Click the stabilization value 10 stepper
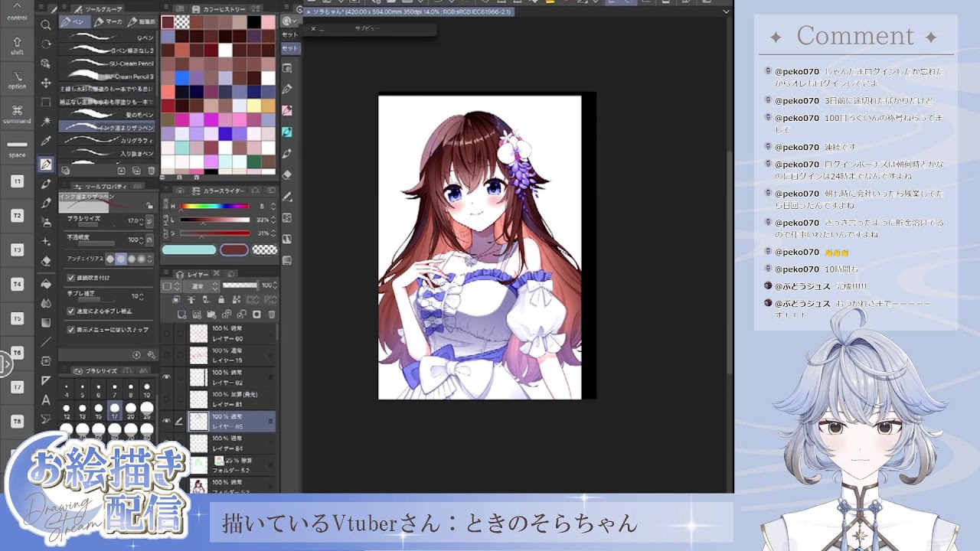 [142, 297]
